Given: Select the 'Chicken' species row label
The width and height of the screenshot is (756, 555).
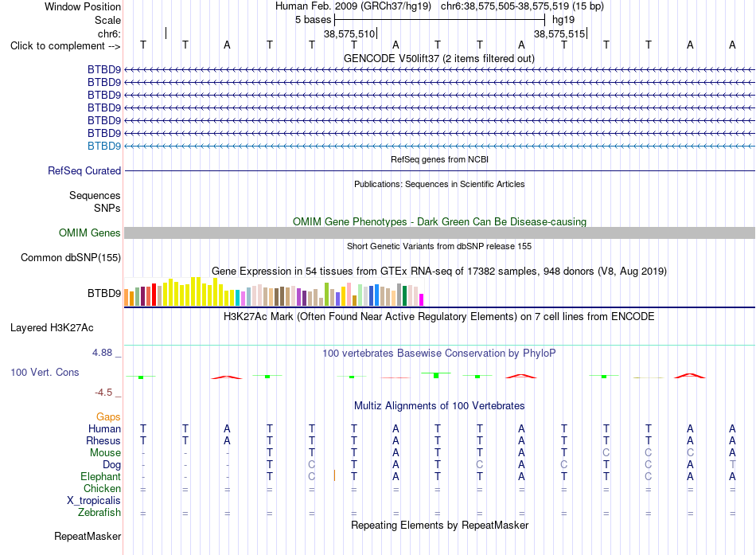Looking at the screenshot, I should [102, 488].
